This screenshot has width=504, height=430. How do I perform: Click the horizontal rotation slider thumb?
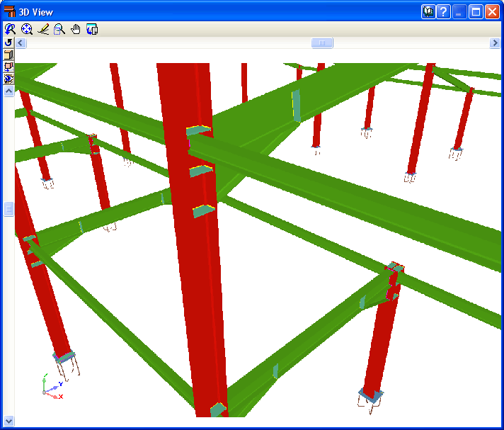[322, 43]
